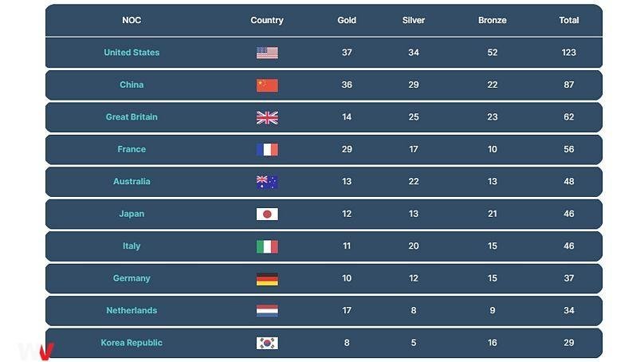Click the United States flag icon
The width and height of the screenshot is (644, 362).
coord(267,53)
